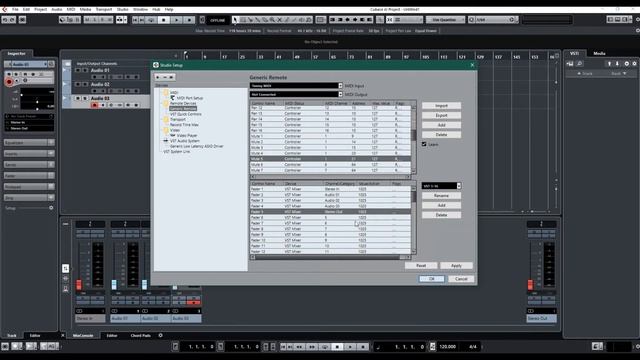
Task: Switch to the Chord Pads tab
Action: tap(141, 336)
